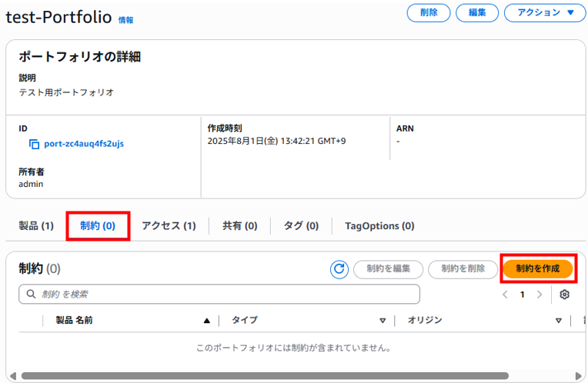
Task: Click the オリジン column header
Action: pos(425,320)
